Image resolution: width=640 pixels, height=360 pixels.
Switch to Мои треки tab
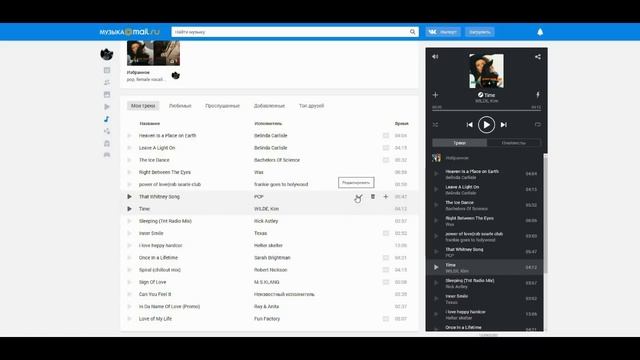(x=143, y=106)
